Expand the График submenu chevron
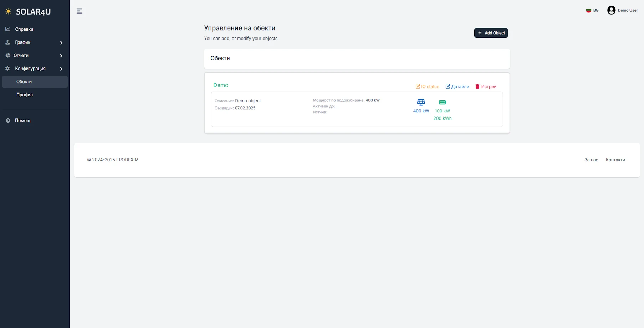This screenshot has width=644, height=328. (61, 42)
